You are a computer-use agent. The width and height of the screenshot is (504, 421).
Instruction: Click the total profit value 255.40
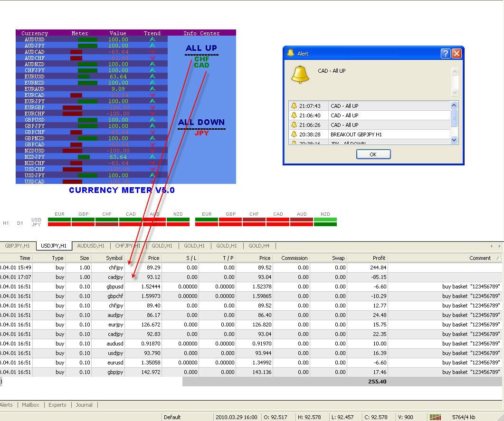click(x=377, y=382)
